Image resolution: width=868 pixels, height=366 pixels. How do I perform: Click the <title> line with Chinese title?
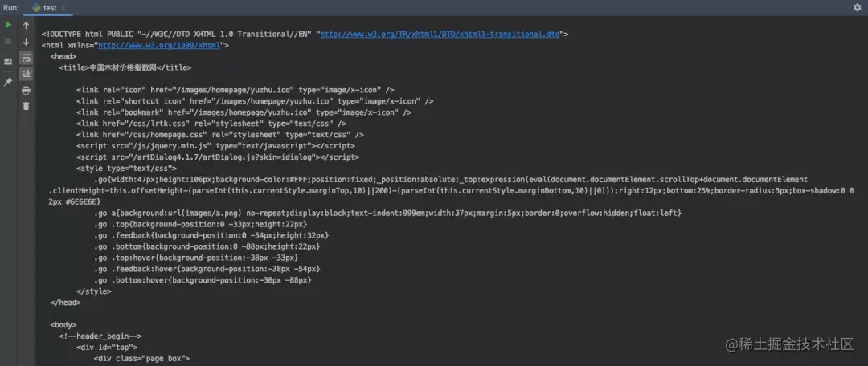125,67
